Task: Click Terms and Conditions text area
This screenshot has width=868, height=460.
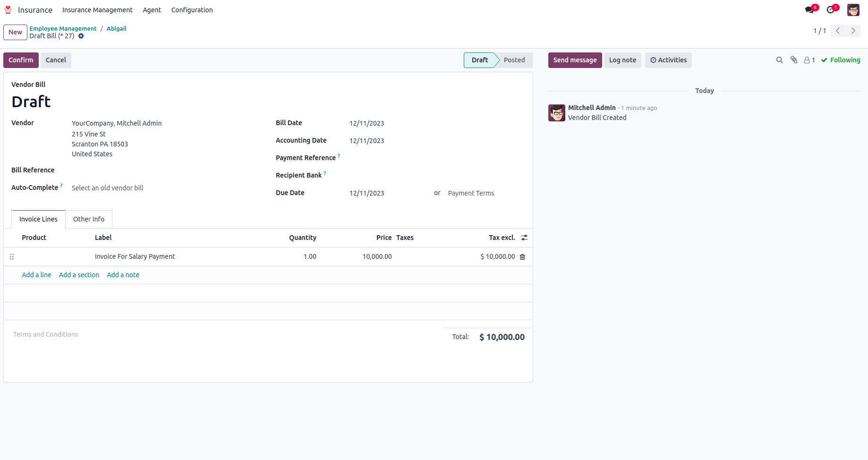Action: click(224, 334)
